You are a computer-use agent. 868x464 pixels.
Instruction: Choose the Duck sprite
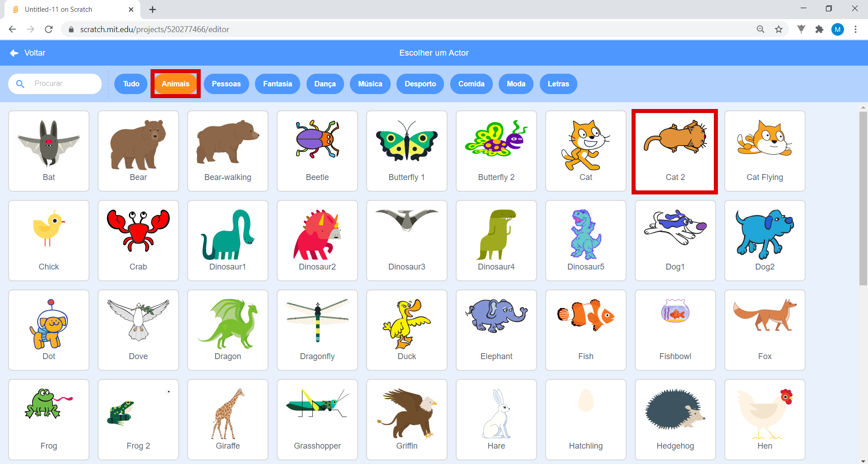point(407,330)
